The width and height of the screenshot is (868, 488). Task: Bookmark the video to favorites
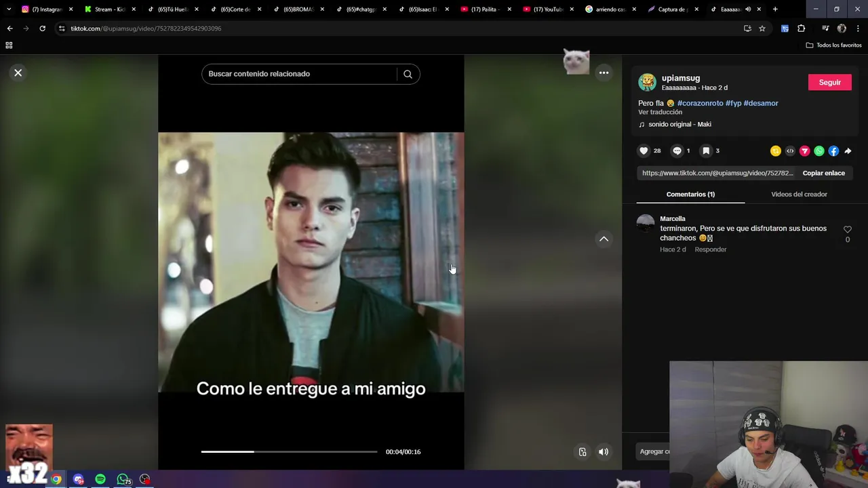coord(706,151)
